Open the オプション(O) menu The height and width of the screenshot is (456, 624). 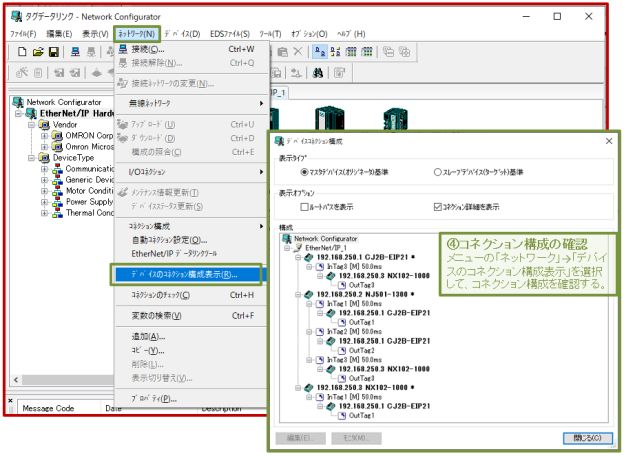309,34
